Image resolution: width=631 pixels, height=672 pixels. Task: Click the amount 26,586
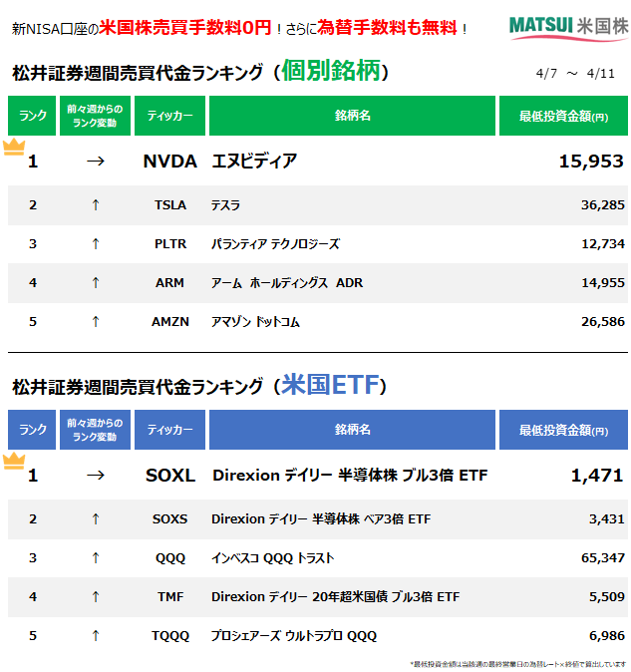coord(603,322)
